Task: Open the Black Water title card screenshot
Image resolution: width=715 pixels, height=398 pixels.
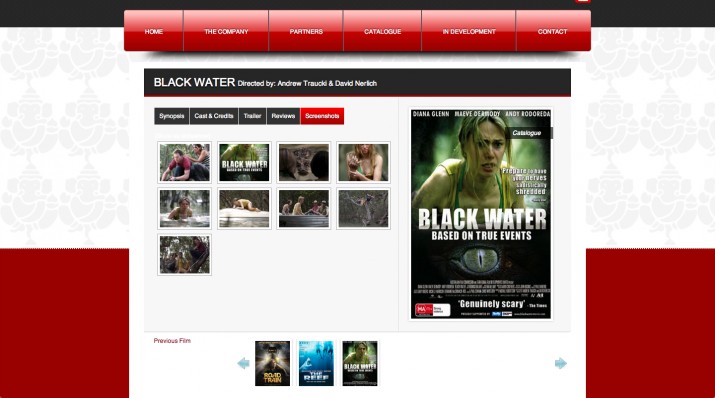Action: [244, 163]
